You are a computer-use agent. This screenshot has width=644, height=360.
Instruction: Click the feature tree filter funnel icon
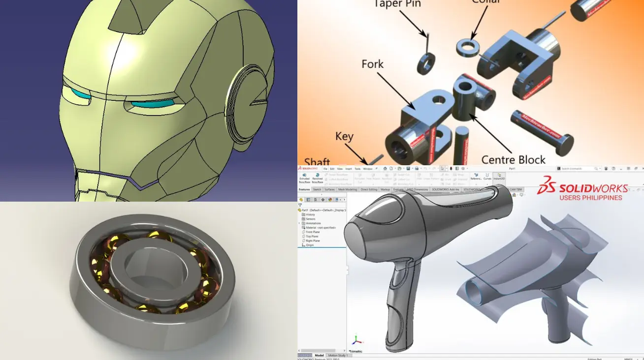pyautogui.click(x=300, y=205)
